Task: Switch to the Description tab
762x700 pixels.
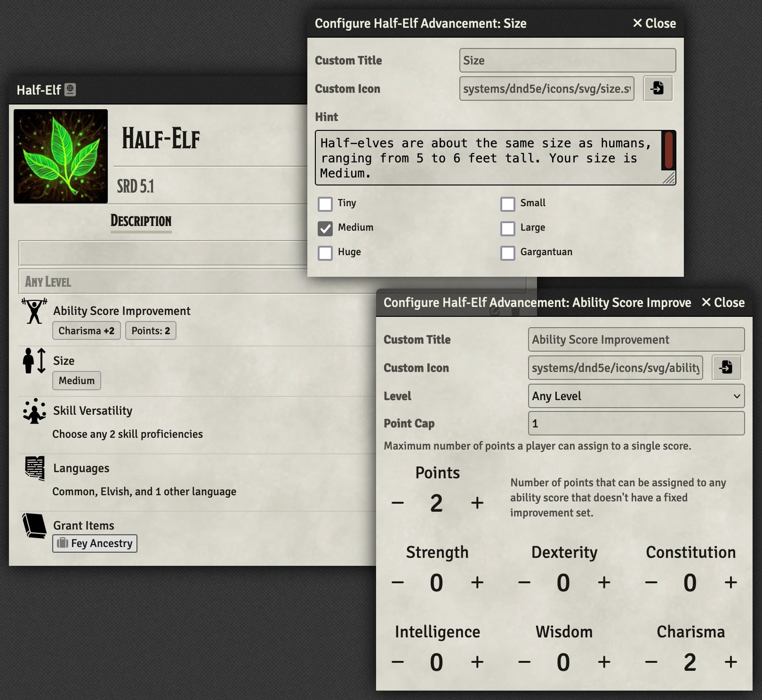Action: click(x=141, y=221)
